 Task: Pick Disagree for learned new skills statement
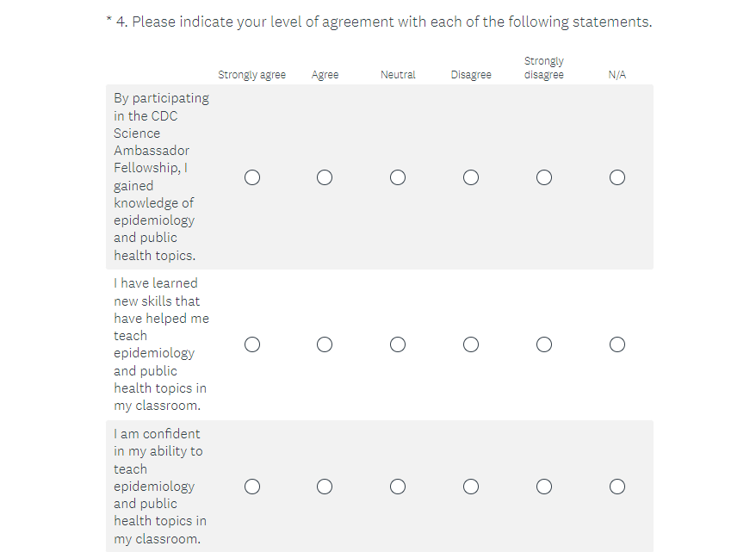tap(471, 344)
